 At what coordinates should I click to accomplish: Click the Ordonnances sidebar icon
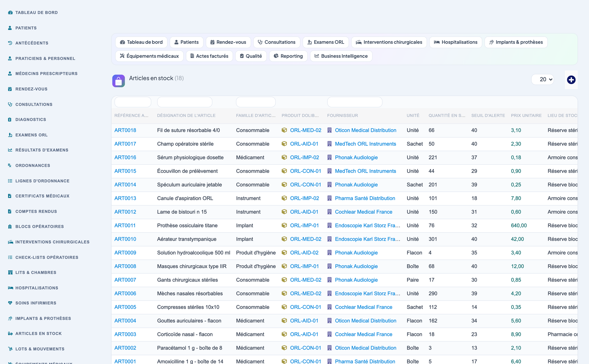click(x=10, y=165)
